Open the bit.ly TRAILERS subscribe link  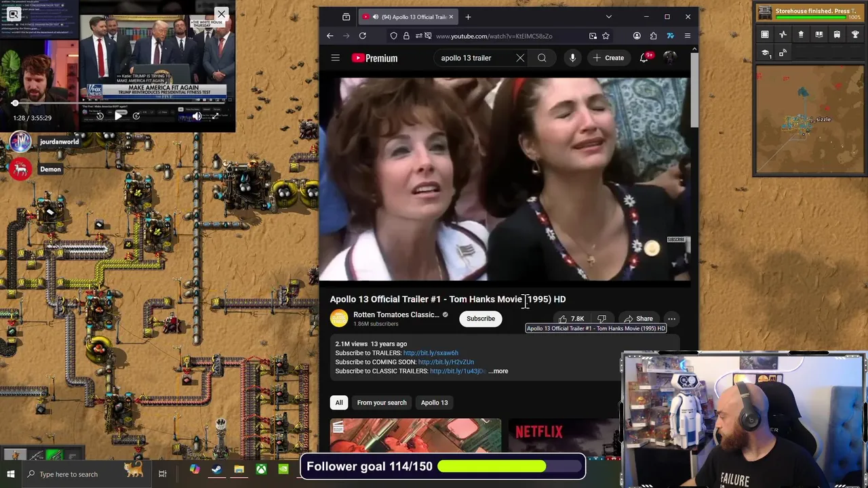click(x=431, y=353)
